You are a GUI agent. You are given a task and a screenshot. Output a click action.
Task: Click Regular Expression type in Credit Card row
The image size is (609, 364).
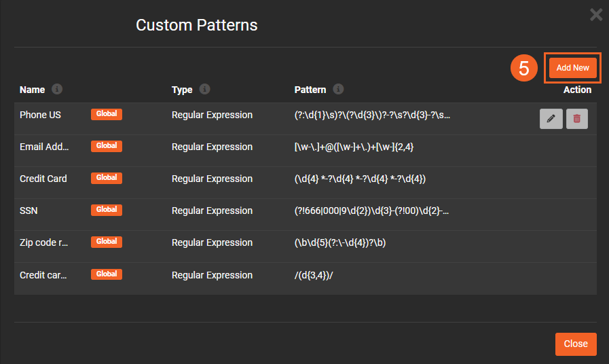(212, 179)
